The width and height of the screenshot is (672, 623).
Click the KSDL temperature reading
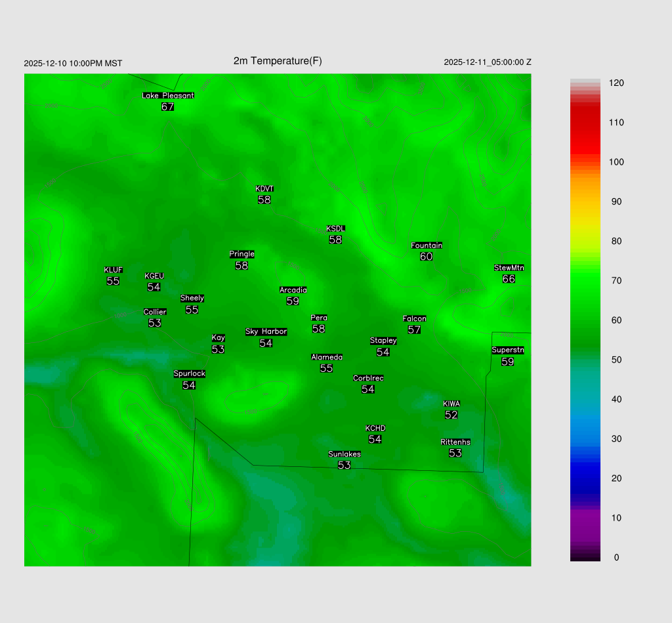coord(335,240)
